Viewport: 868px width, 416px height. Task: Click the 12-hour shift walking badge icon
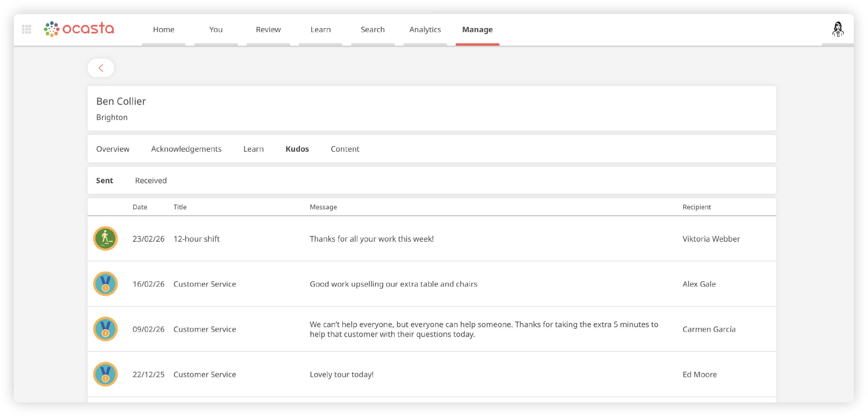coord(106,239)
